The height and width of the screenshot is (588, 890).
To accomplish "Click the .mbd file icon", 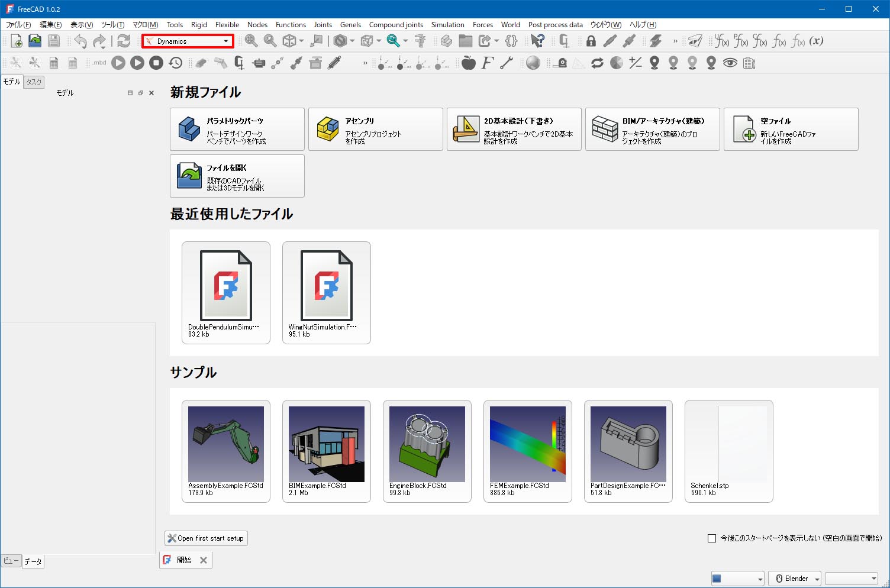I will 99,63.
